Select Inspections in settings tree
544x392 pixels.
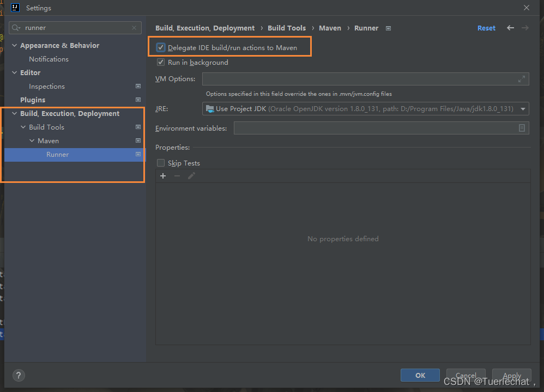(x=47, y=87)
